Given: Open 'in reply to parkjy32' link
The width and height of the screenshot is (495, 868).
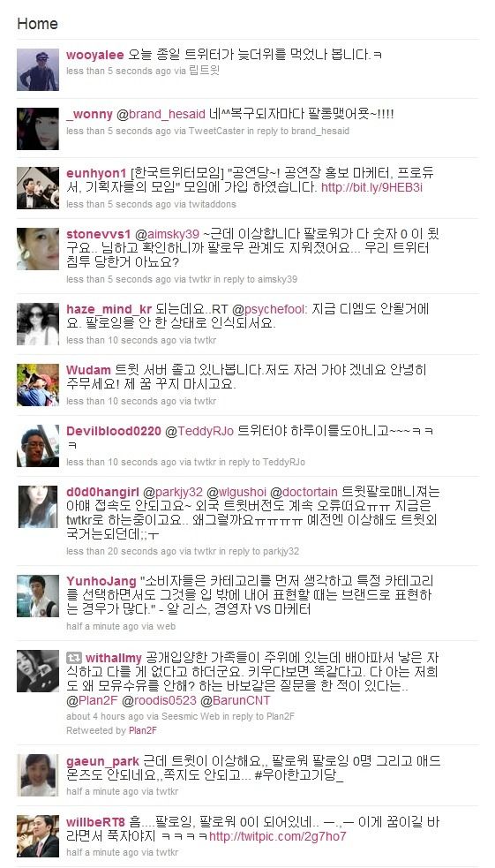Looking at the screenshot, I should 259,551.
